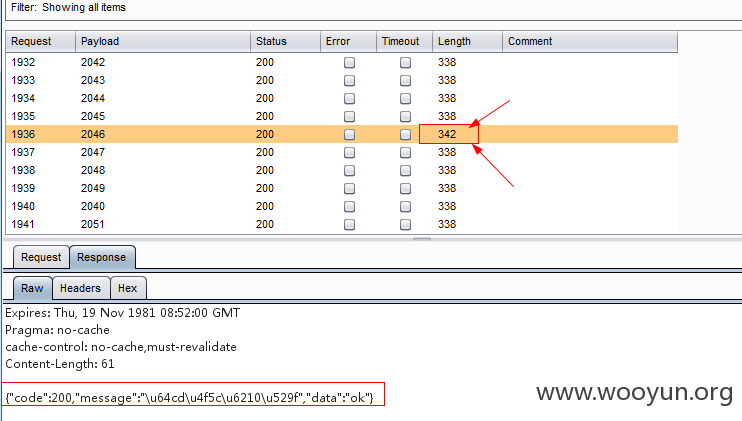Sort results by the Status column header

[285, 42]
